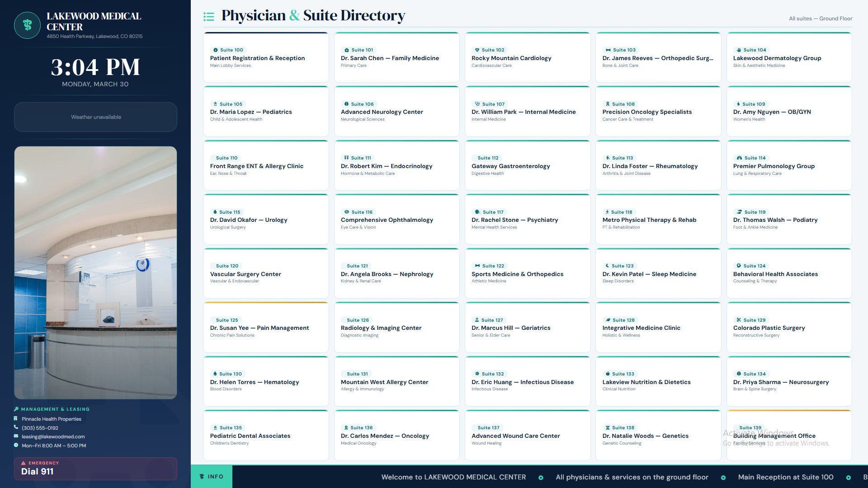Click the Dial 911 emergency box
This screenshot has height=488, width=868.
click(x=95, y=469)
